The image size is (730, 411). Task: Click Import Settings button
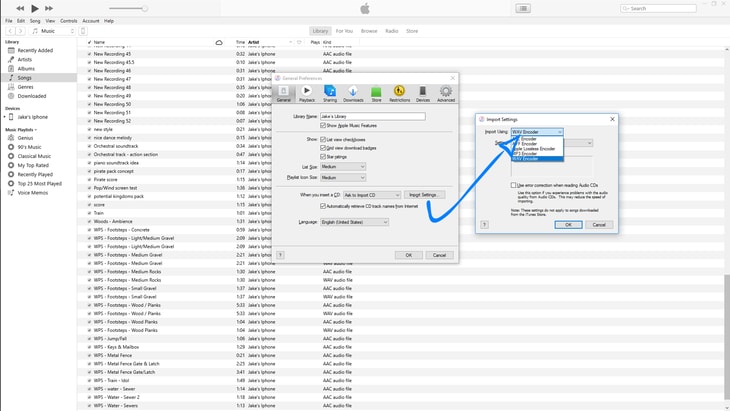[424, 195]
